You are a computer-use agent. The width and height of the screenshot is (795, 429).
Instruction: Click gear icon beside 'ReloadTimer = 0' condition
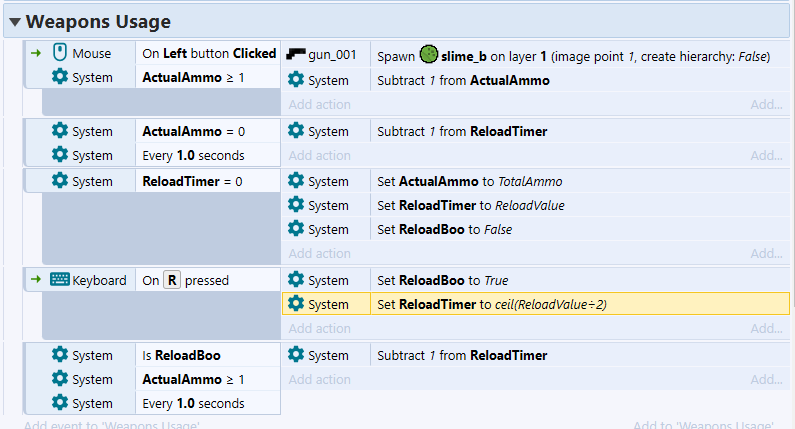pyautogui.click(x=60, y=181)
